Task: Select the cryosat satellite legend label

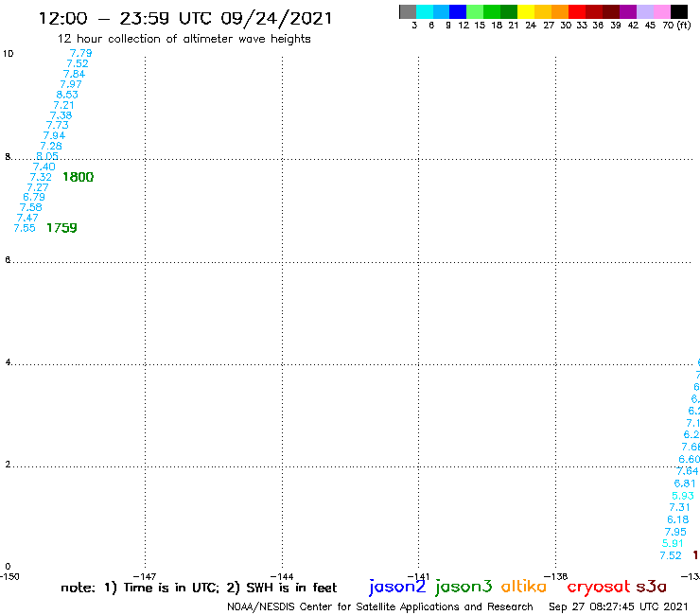Action: coord(599,587)
